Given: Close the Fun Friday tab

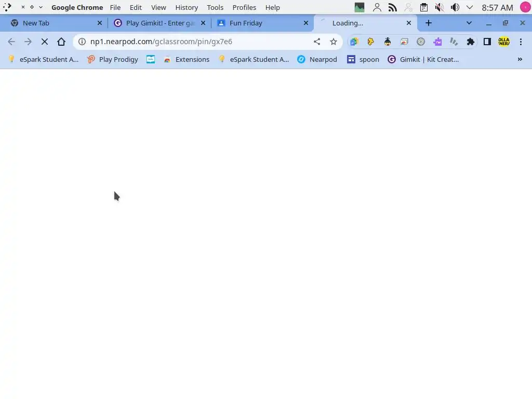Looking at the screenshot, I should pyautogui.click(x=306, y=23).
